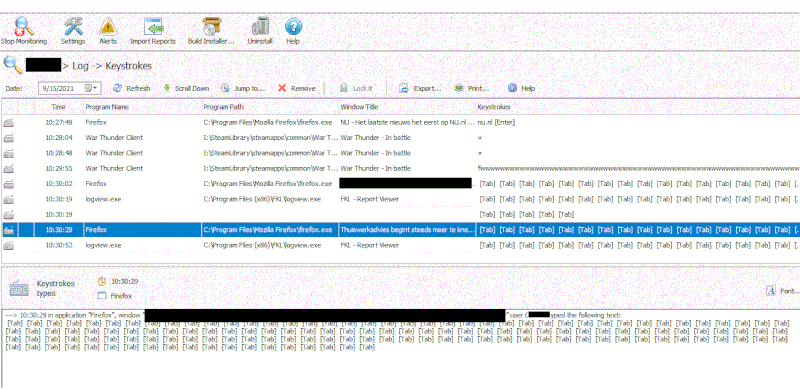Image resolution: width=800 pixels, height=390 pixels.
Task: Select the 10:28:04 War Thunder Client row
Action: [400, 137]
